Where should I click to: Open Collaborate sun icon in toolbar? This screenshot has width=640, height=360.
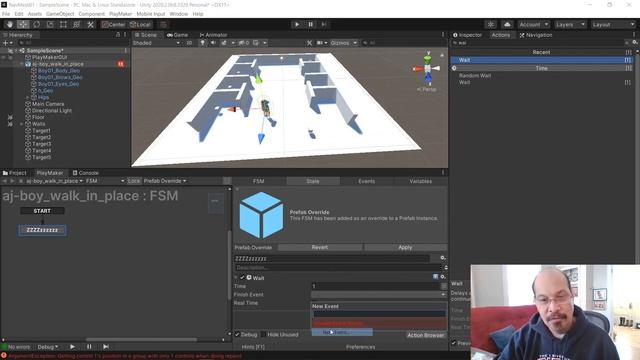(491, 24)
